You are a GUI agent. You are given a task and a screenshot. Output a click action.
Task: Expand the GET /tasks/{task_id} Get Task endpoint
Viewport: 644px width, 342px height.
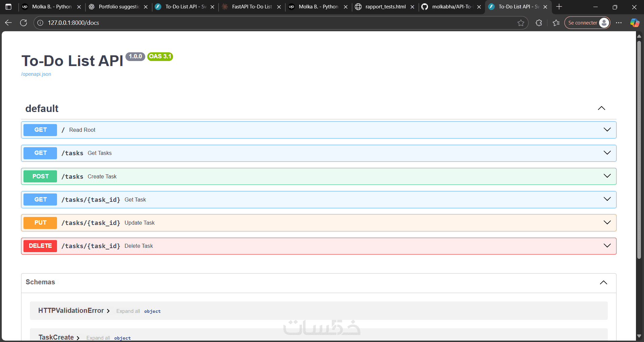click(x=607, y=199)
